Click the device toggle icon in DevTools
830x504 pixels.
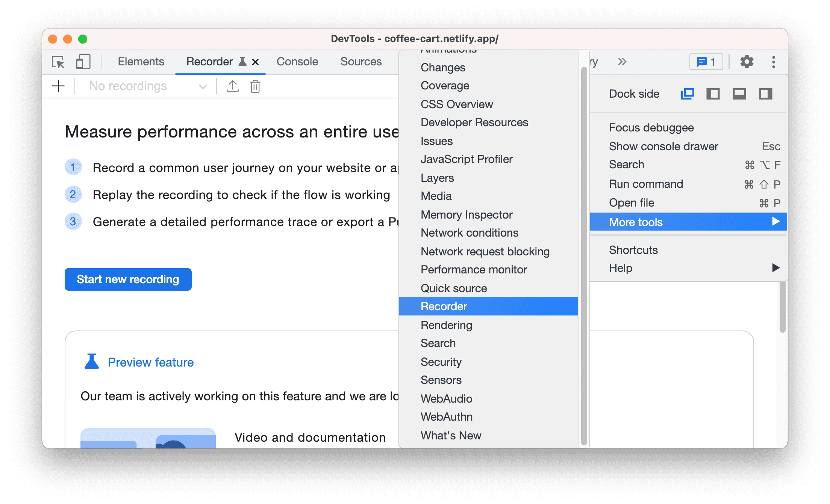(x=82, y=62)
